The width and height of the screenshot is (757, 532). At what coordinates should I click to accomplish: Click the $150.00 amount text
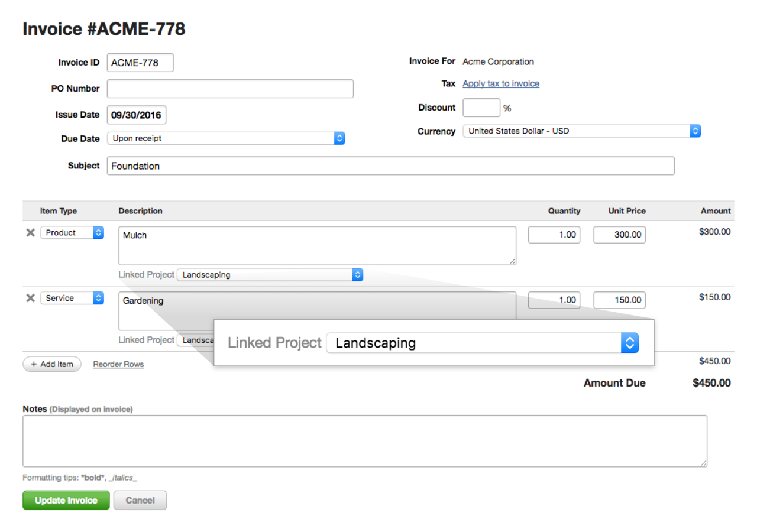point(714,297)
